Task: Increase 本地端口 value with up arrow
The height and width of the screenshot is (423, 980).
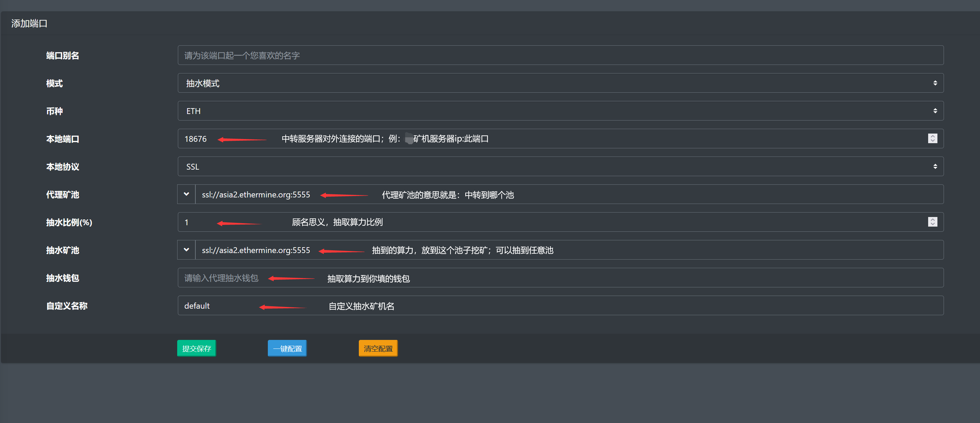Action: coord(933,136)
